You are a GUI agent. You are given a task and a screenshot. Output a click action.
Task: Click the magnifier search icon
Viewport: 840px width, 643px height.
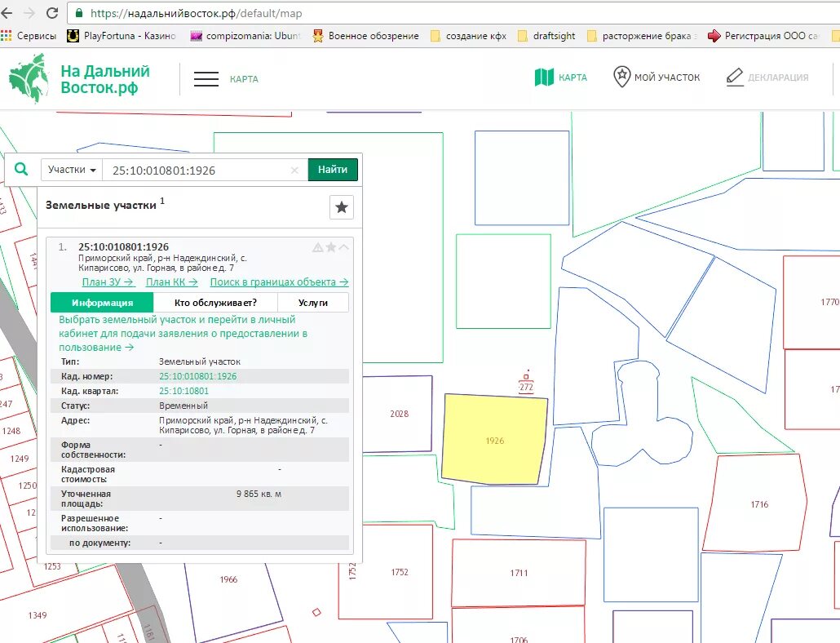tap(21, 170)
